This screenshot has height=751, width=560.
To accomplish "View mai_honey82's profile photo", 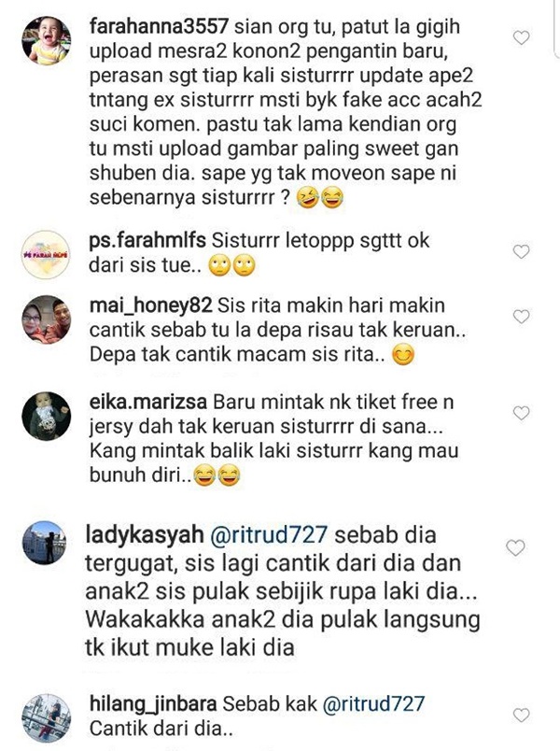I will (x=47, y=319).
